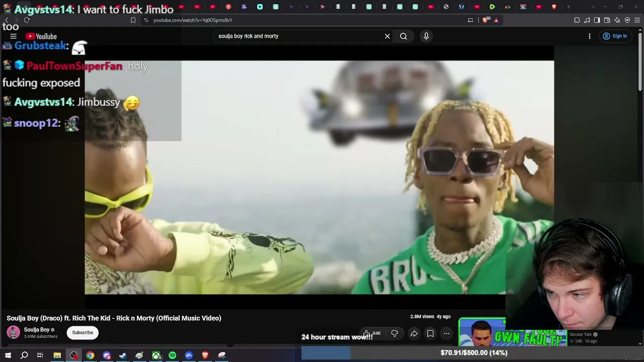The height and width of the screenshot is (362, 644).
Task: Open the cast/install screen icon in address bar
Action: pyautogui.click(x=470, y=20)
